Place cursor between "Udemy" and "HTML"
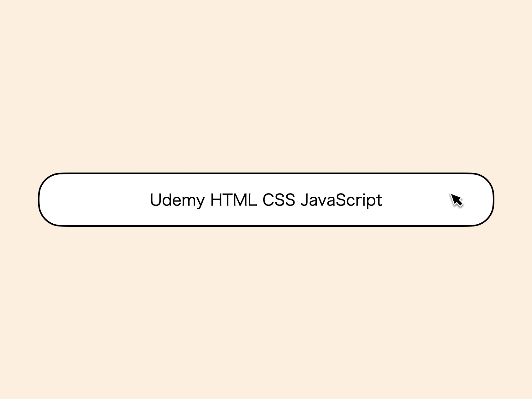 coord(207,200)
